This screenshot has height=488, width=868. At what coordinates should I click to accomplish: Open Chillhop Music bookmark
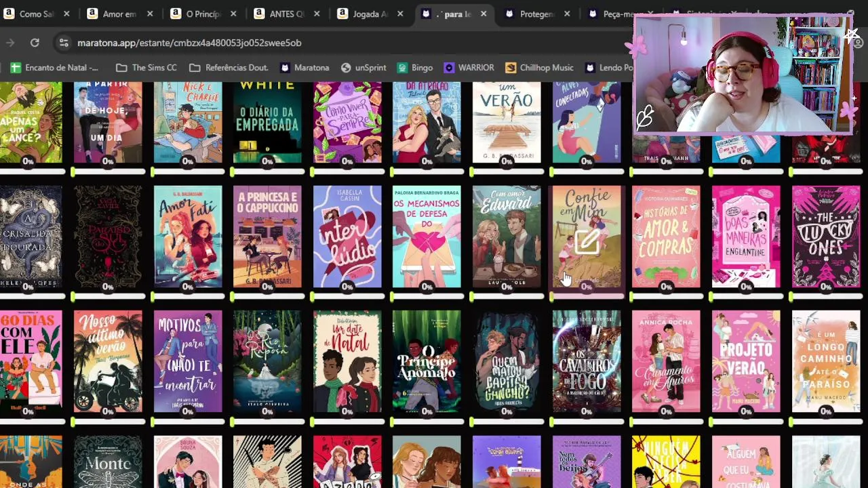540,68
